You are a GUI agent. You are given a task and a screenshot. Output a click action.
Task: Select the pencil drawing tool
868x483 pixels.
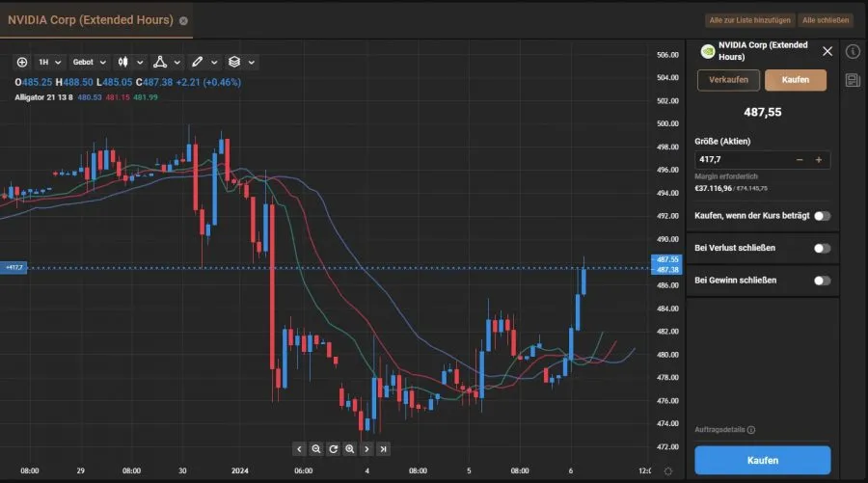pyautogui.click(x=197, y=62)
